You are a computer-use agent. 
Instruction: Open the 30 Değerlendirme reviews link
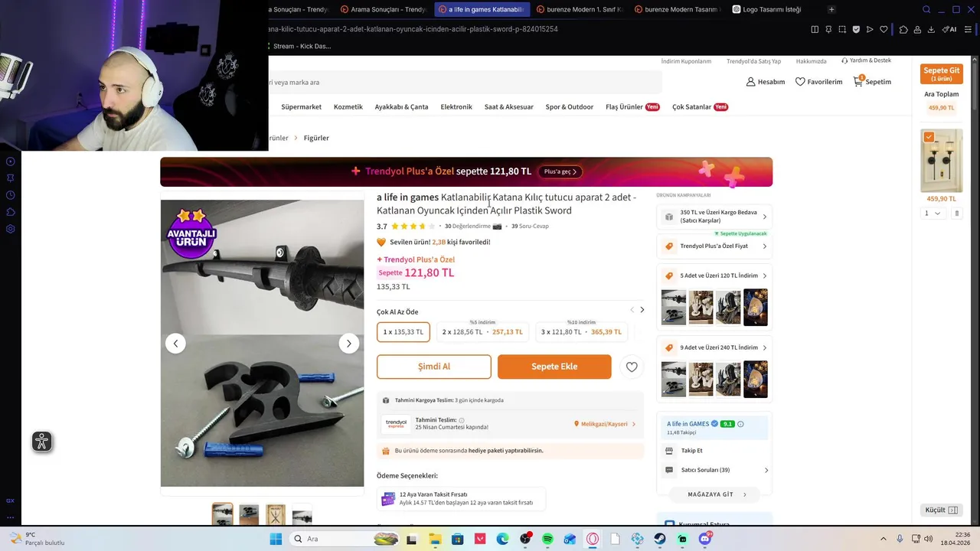[x=468, y=227]
